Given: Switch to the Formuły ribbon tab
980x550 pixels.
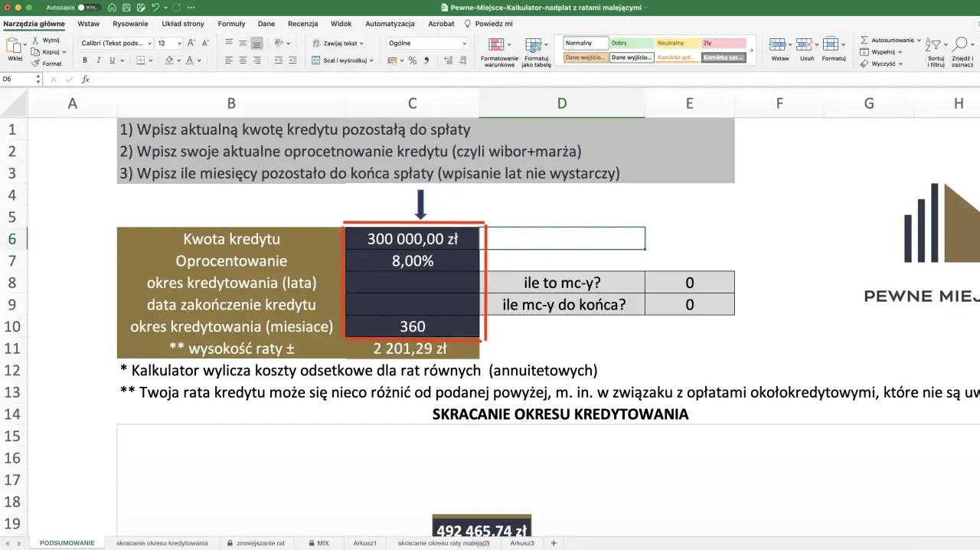Looking at the screenshot, I should pos(231,23).
